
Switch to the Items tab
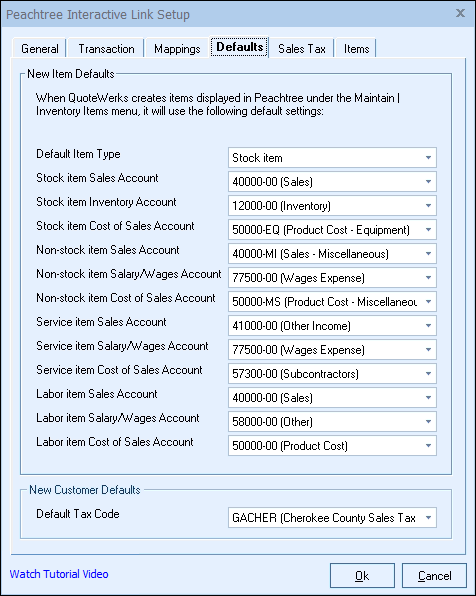click(x=356, y=49)
